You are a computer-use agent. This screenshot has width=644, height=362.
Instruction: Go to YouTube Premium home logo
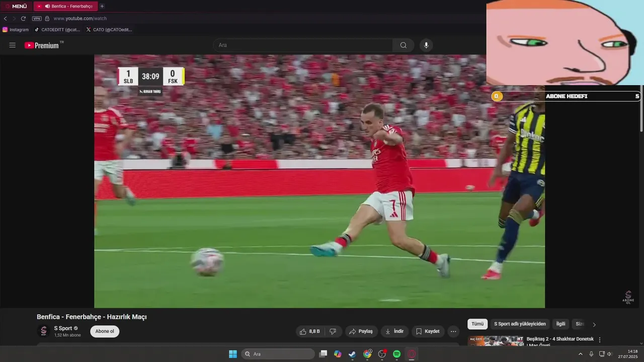pos(42,45)
